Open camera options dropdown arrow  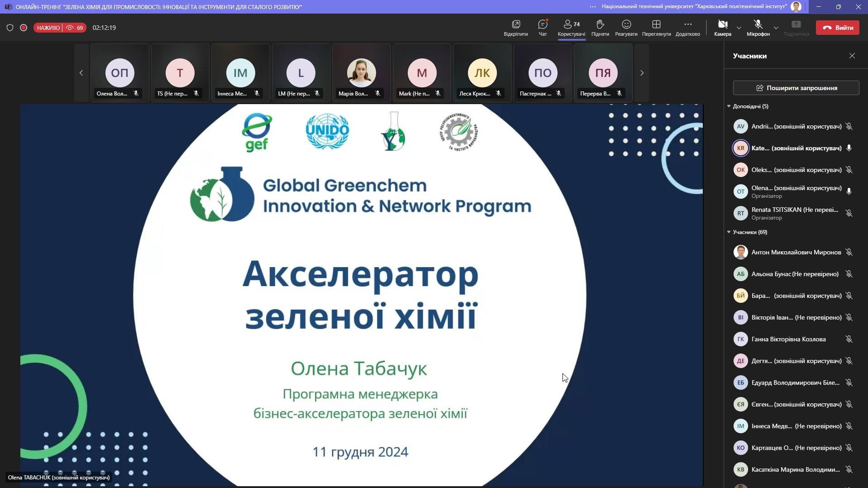pos(739,28)
